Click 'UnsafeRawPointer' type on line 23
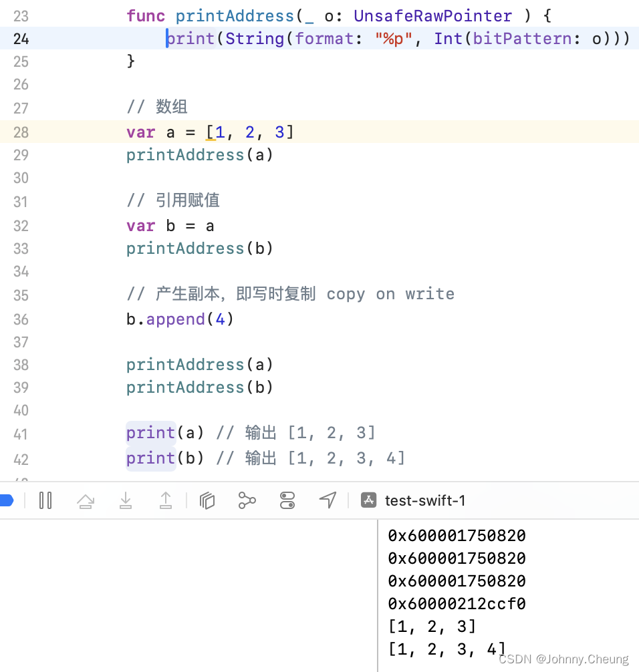This screenshot has height=672, width=639. click(x=432, y=16)
